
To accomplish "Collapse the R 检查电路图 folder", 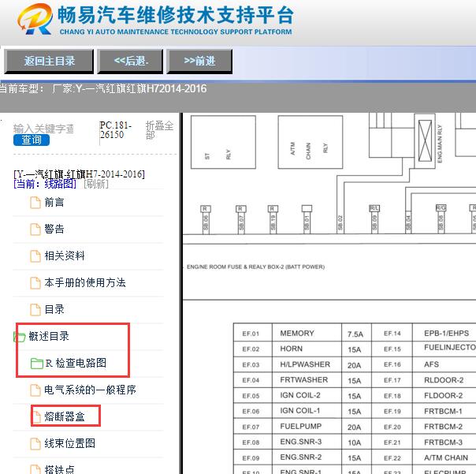I will tap(76, 363).
